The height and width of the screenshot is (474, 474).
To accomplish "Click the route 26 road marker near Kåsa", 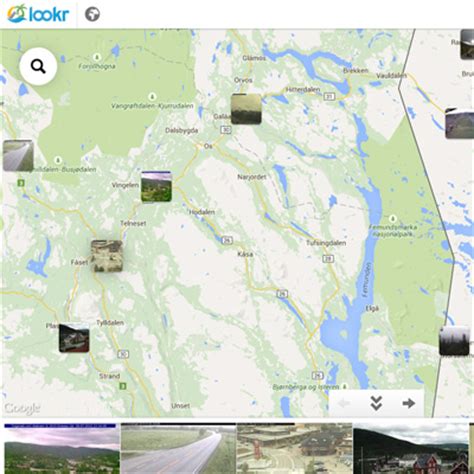I will coord(227,240).
